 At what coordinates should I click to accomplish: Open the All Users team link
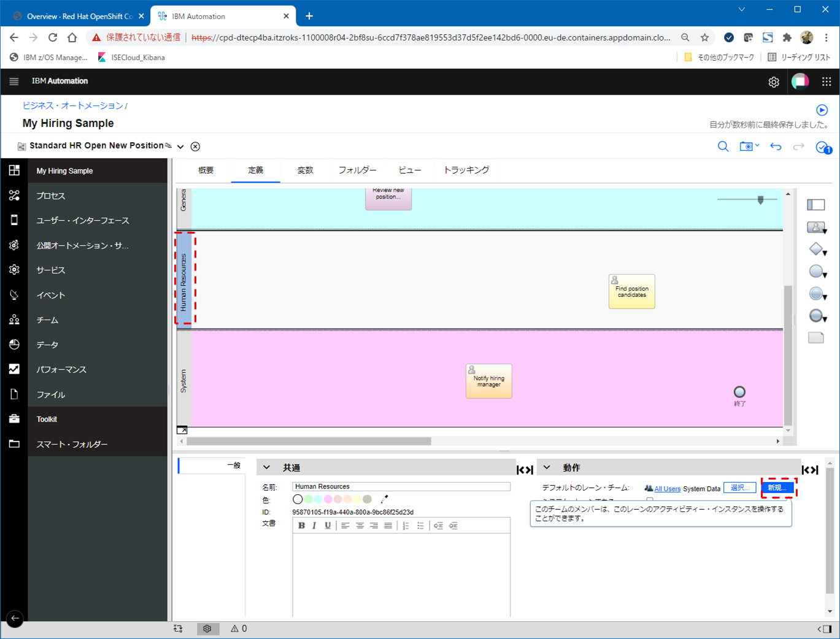[x=667, y=489]
